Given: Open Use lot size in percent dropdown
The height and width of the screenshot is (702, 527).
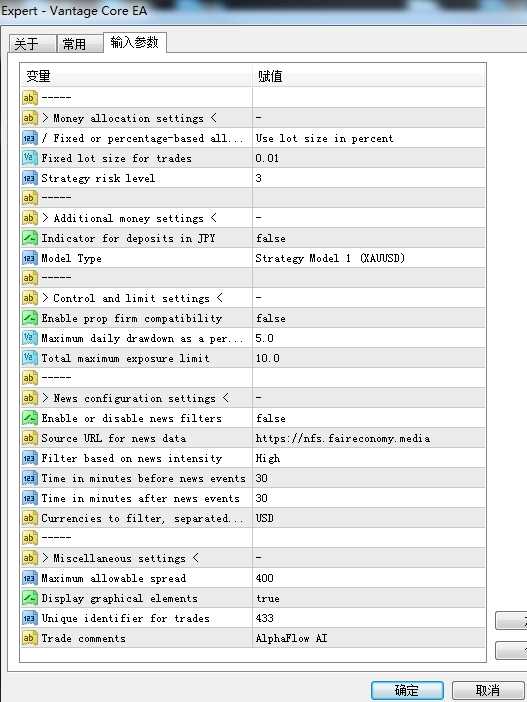Looking at the screenshot, I should [368, 138].
